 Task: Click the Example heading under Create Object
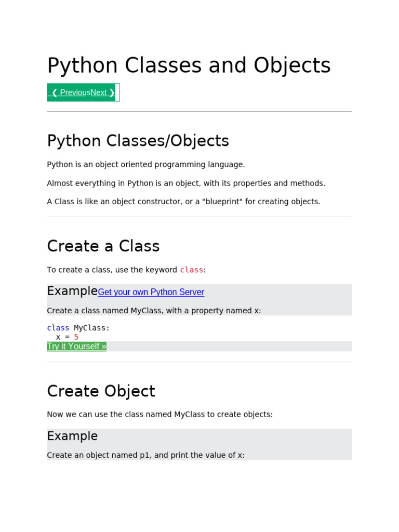72,436
